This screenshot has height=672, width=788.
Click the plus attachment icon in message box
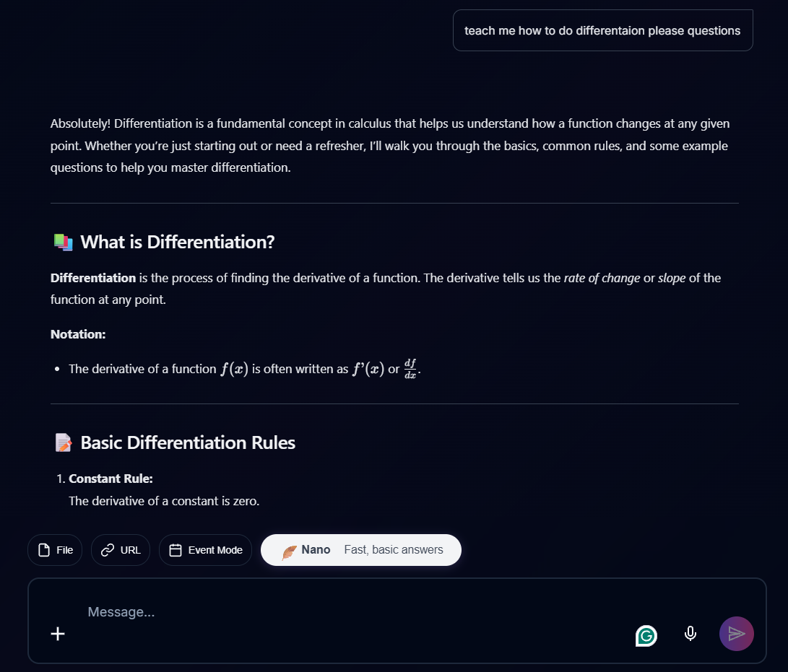pos(57,634)
